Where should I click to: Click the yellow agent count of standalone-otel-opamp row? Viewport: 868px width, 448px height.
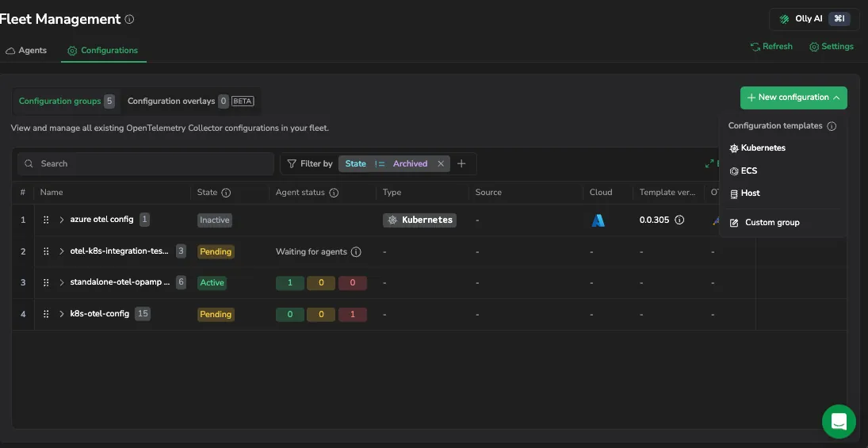click(321, 283)
